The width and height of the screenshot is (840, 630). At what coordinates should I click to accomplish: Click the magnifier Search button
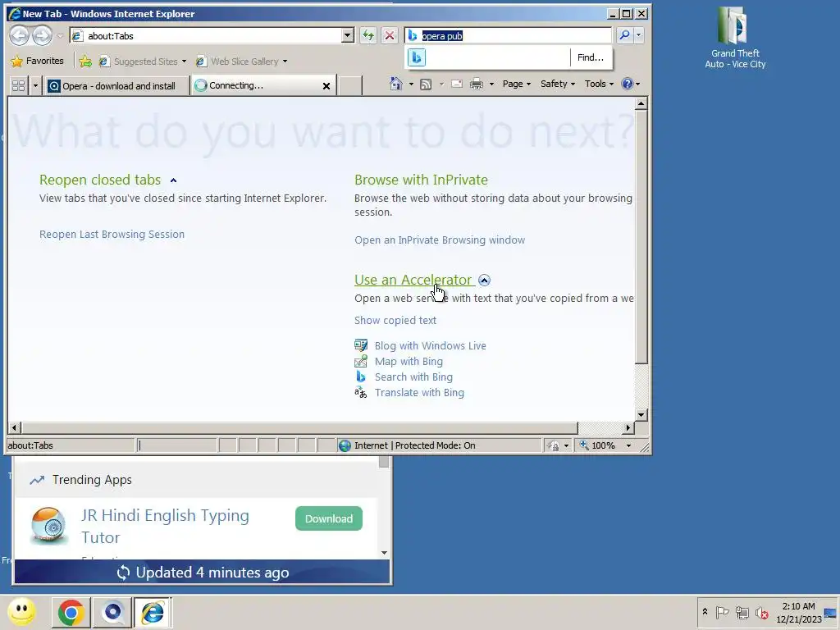coord(624,35)
